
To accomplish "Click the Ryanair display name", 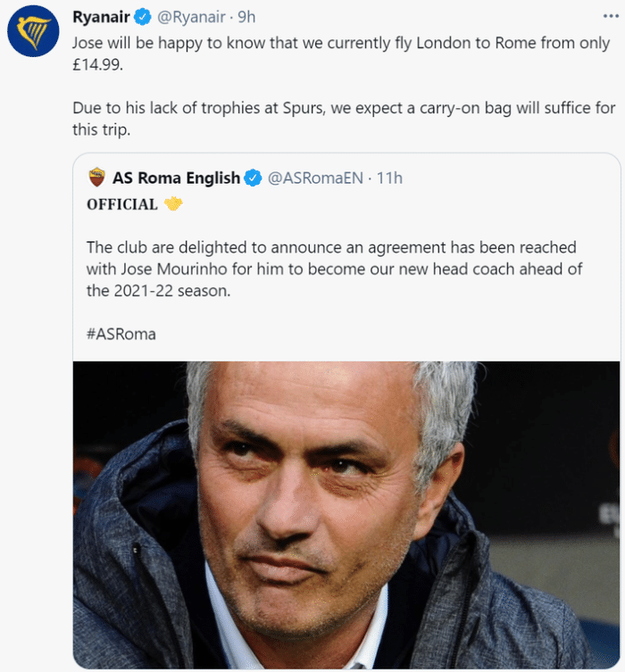I will coord(102,17).
